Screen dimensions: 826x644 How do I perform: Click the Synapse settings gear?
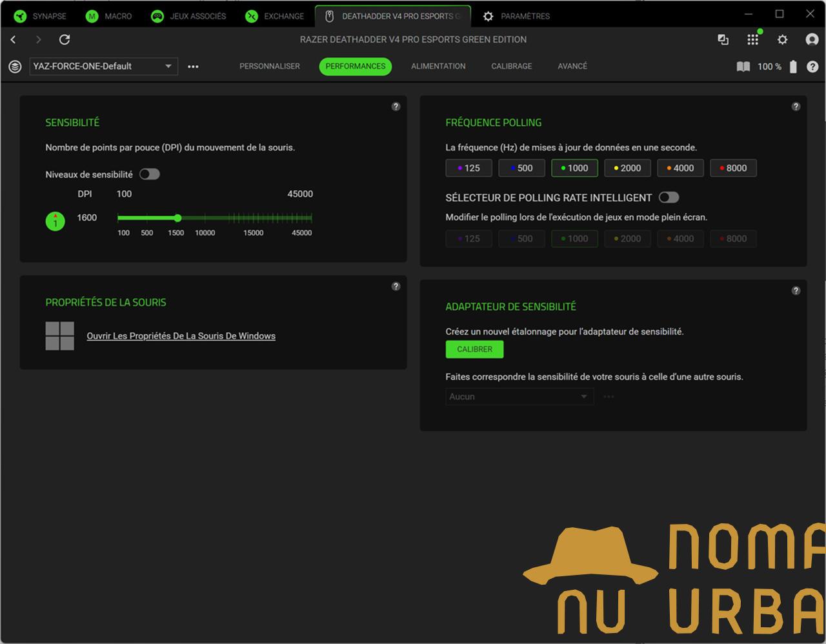tap(782, 39)
